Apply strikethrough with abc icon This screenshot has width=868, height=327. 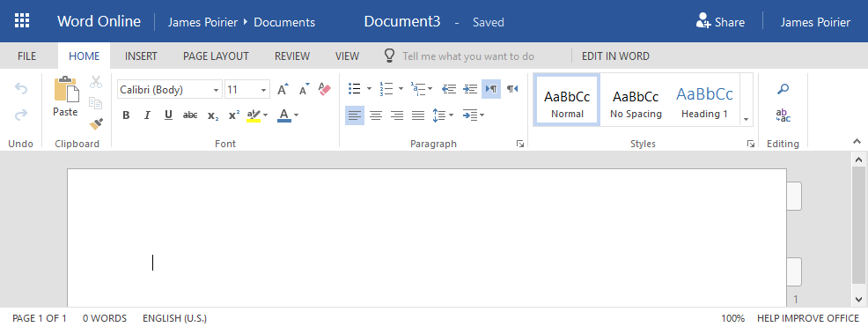[x=190, y=115]
